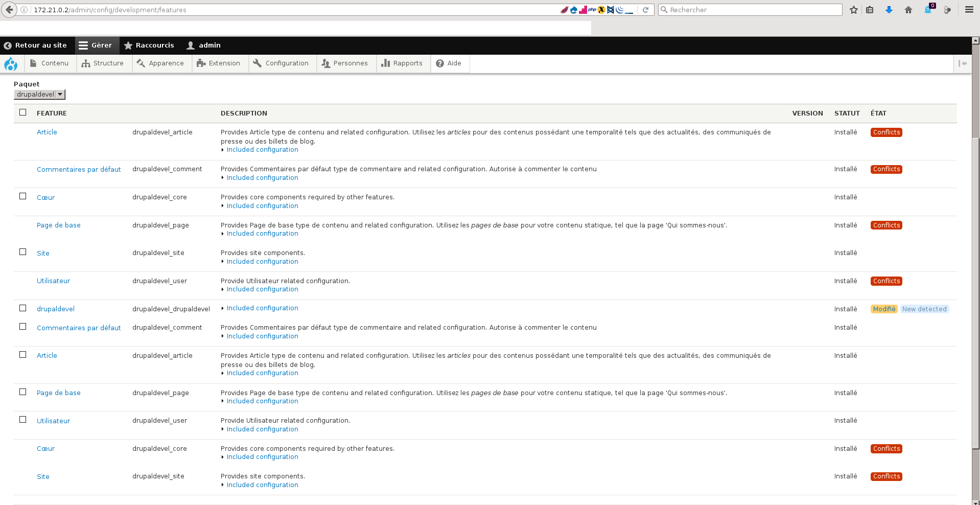The height and width of the screenshot is (505, 980).
Task: Click the bookmark star icon
Action: (x=853, y=10)
